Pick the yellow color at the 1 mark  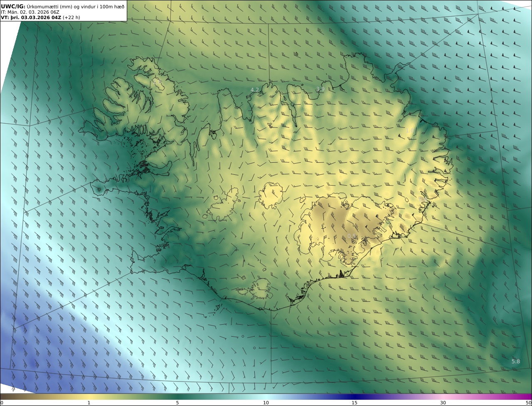click(89, 397)
